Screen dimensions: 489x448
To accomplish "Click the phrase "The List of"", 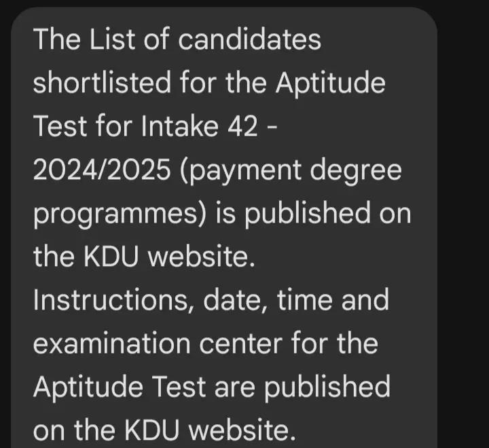I will click(x=96, y=39).
